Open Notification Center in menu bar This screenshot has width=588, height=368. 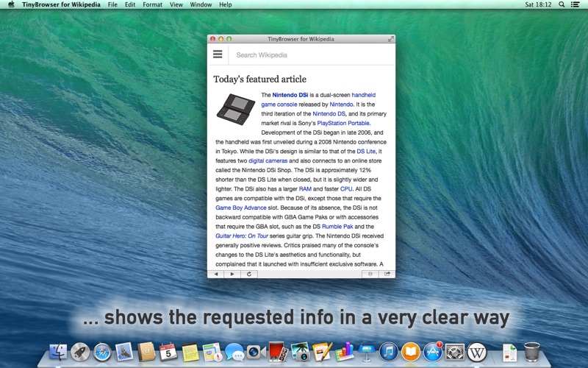tap(575, 4)
